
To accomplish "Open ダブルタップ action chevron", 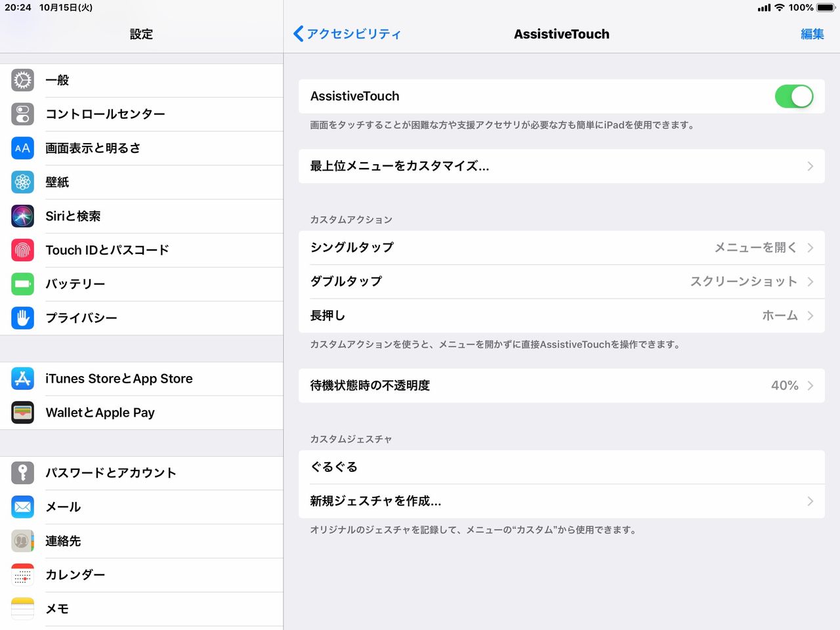I will point(810,282).
